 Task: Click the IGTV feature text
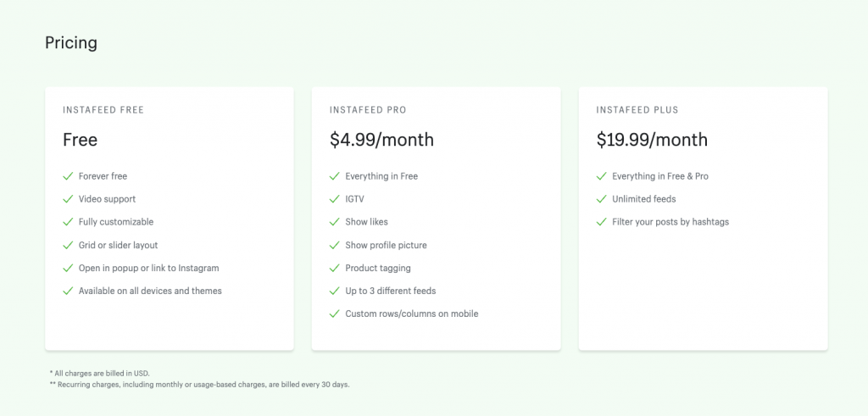(x=355, y=198)
